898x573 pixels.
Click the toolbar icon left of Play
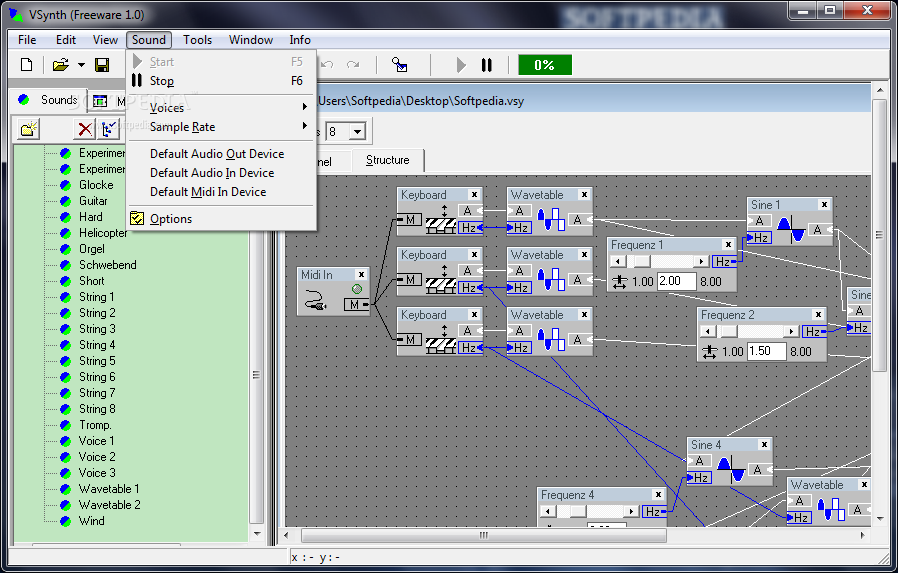(x=399, y=65)
